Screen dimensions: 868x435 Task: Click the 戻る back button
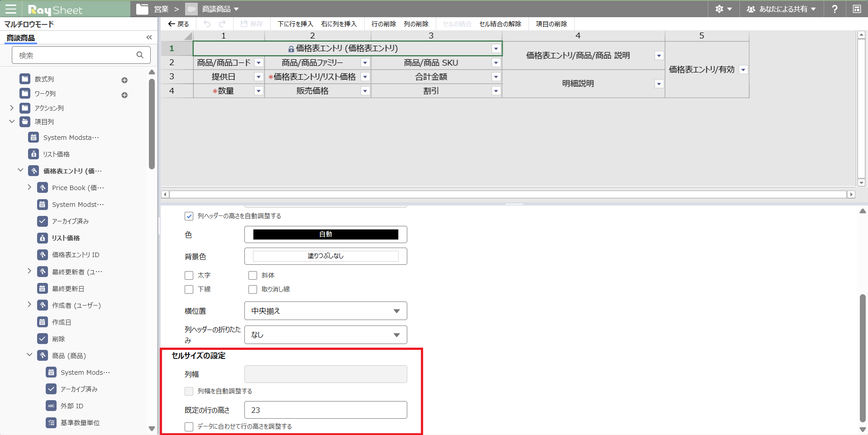click(x=178, y=24)
